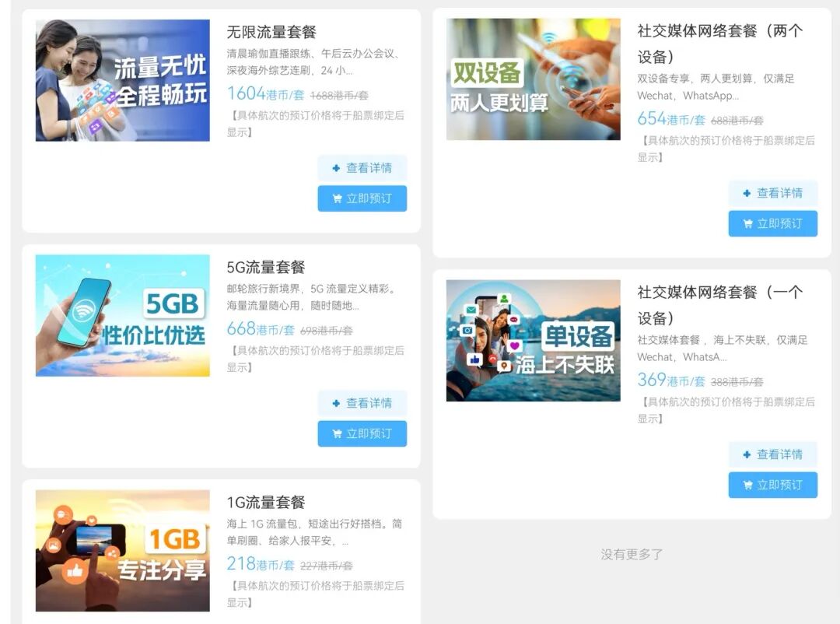
Task: Open the 无限流量套餐 title link
Action: (271, 32)
